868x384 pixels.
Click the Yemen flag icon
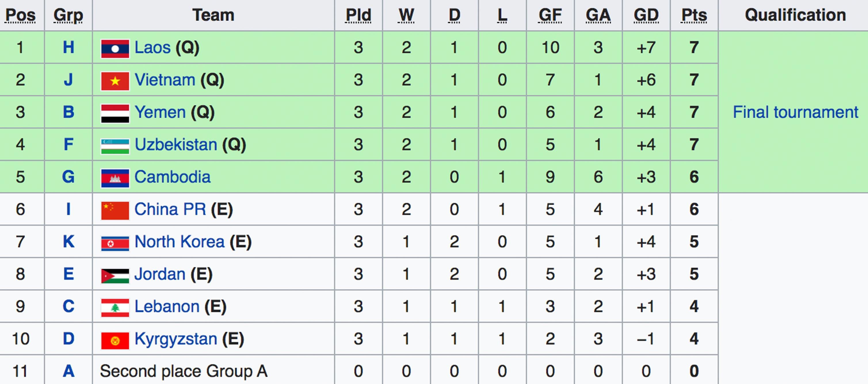pos(115,113)
